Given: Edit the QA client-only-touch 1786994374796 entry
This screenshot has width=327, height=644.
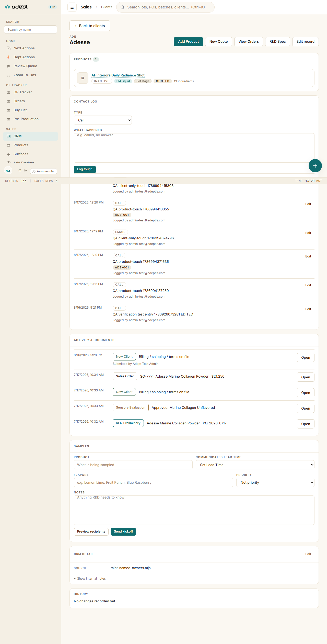Looking at the screenshot, I should click(308, 233).
